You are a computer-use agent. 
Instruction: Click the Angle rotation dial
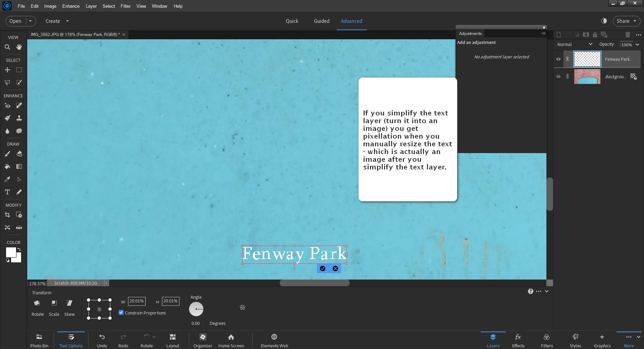(x=196, y=309)
